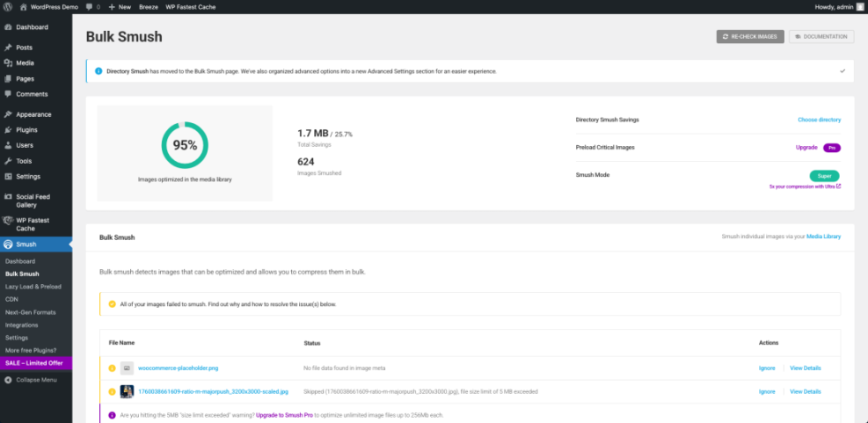Viewport: 868px width, 423px height.
Task: Click Upgrade to Smush Pro link
Action: click(283, 415)
